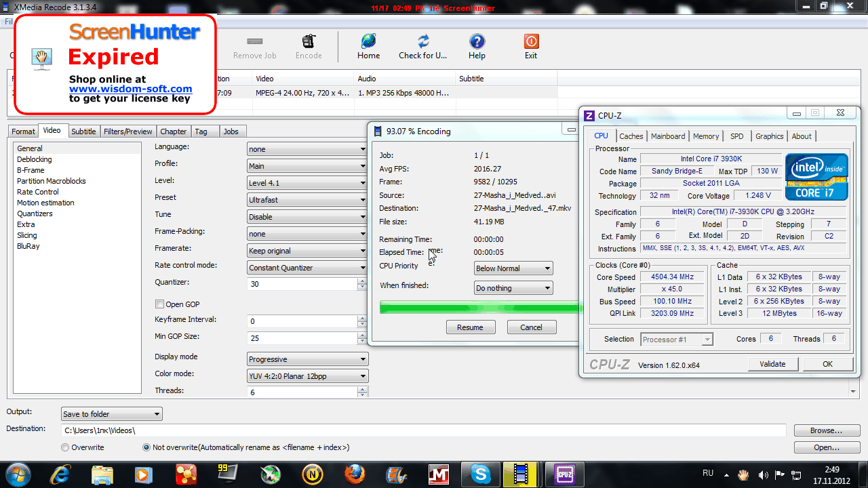Click the Check for Updates icon
The height and width of the screenshot is (488, 868).
423,42
